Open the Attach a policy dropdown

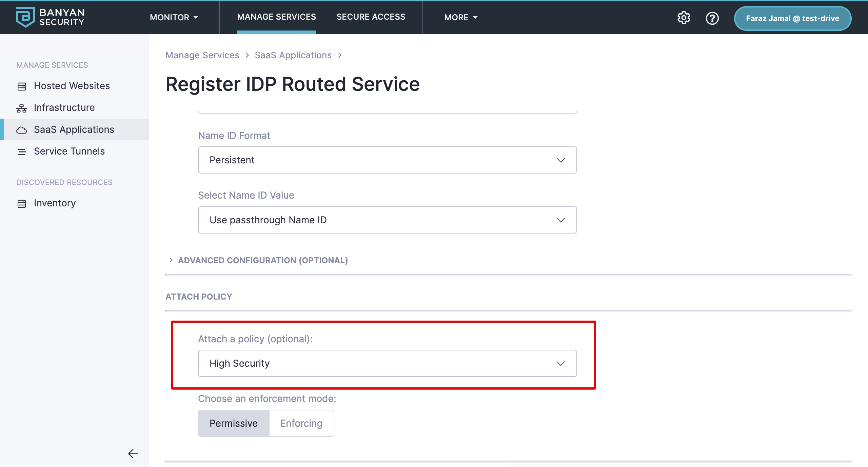click(387, 363)
